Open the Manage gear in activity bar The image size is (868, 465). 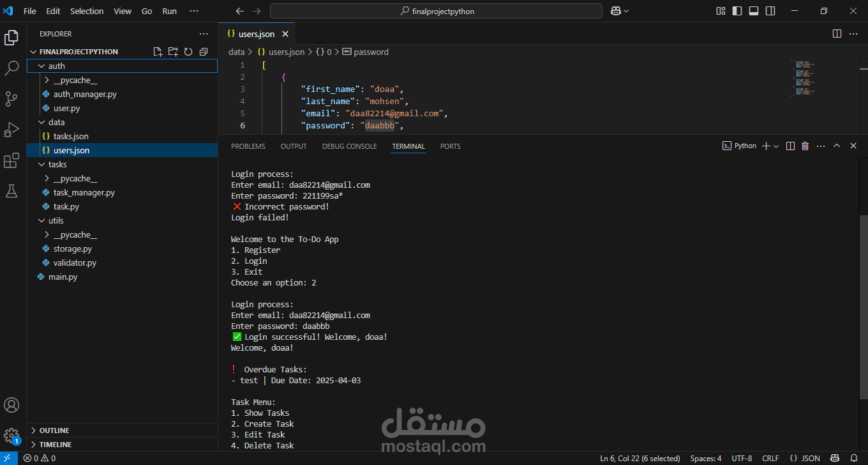[x=11, y=436]
